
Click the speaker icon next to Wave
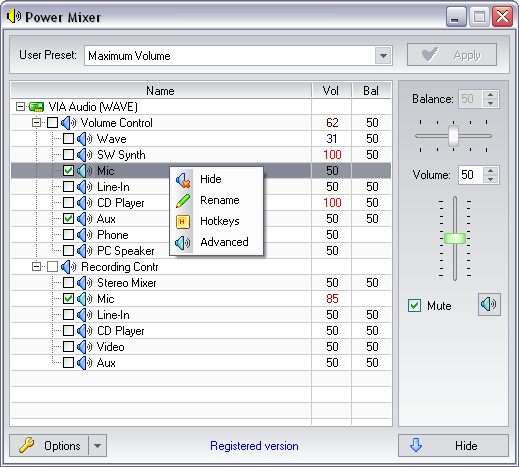coord(84,139)
